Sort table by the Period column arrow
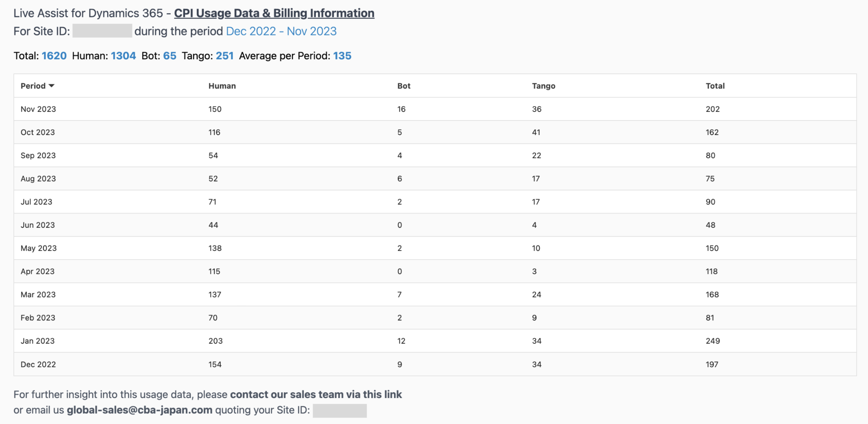868x424 pixels. 52,85
